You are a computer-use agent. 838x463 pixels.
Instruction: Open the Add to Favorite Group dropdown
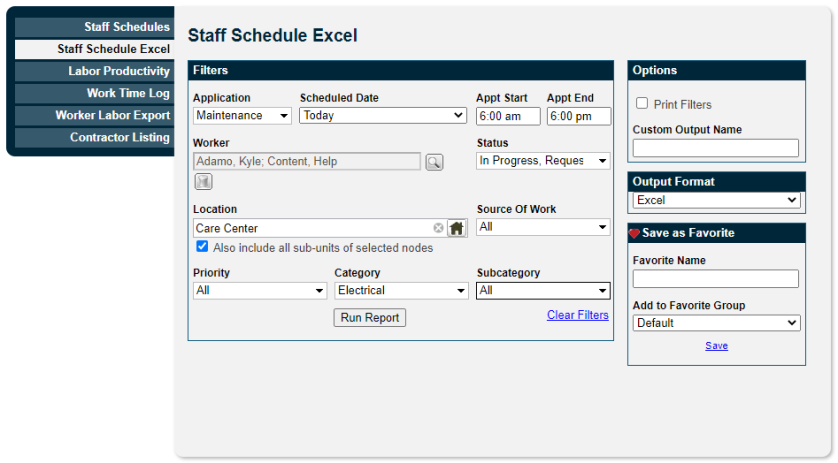coord(716,323)
